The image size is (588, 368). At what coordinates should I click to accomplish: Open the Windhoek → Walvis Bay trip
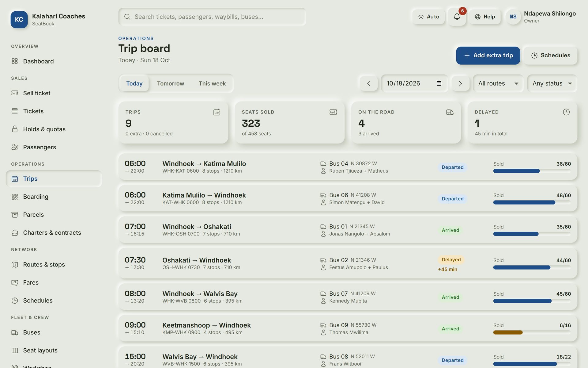(x=348, y=297)
